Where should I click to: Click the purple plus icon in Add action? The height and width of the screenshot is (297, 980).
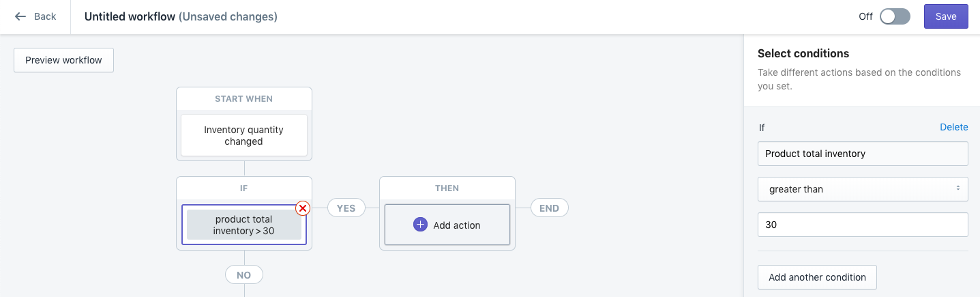[420, 225]
